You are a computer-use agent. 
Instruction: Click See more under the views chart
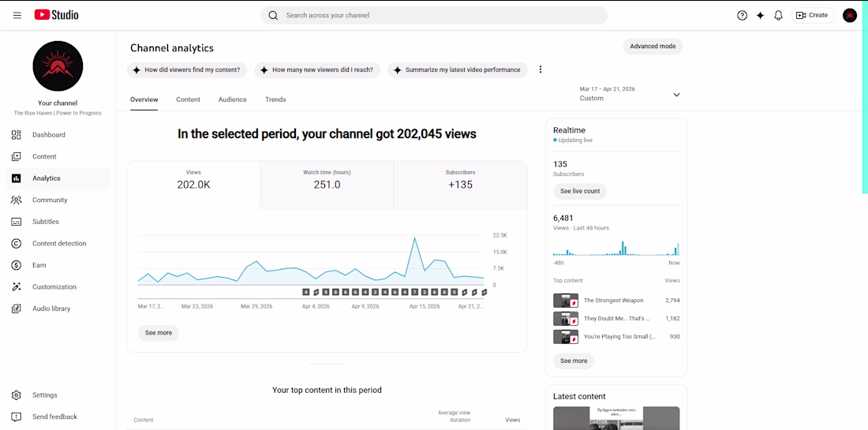pyautogui.click(x=159, y=333)
